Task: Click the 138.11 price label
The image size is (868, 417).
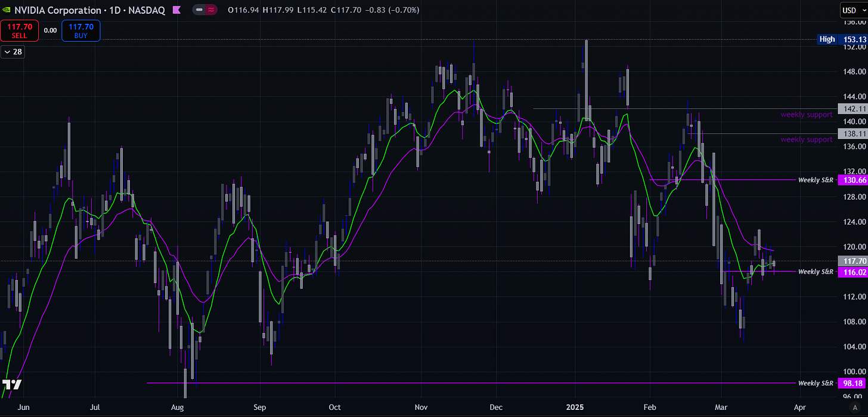Action: [x=852, y=133]
